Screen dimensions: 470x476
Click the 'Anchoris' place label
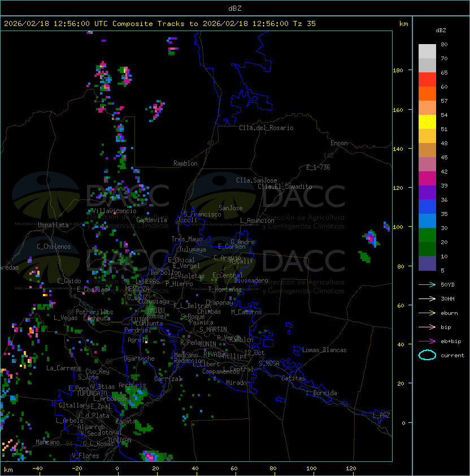click(132, 385)
